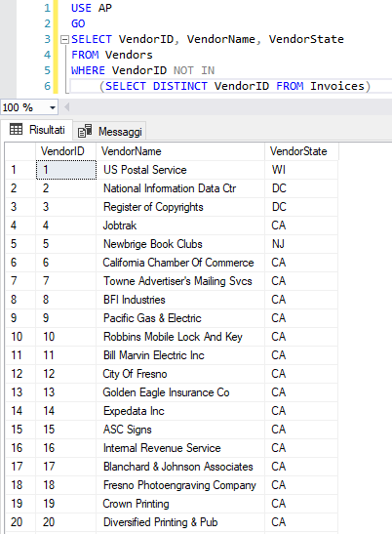Select Newbrige Book Clubs cell
This screenshot has height=534, width=392.
180,244
